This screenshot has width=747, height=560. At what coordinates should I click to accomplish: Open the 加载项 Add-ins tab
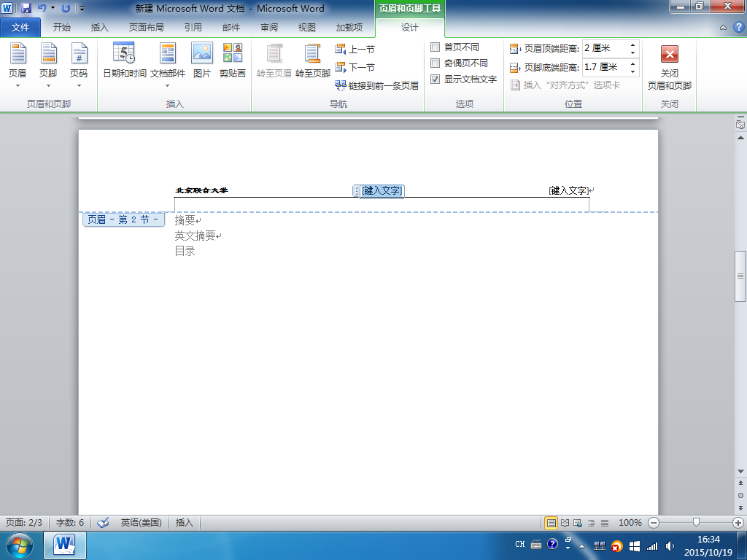(349, 28)
